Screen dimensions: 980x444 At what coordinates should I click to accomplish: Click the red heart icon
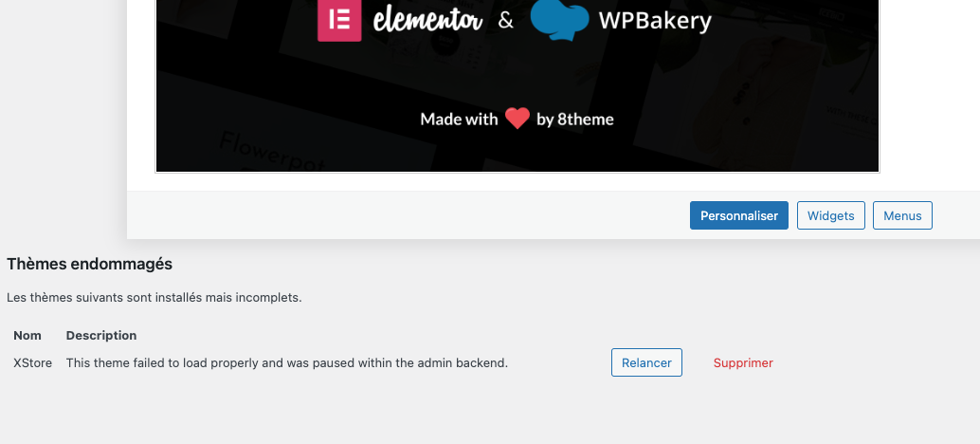[517, 119]
